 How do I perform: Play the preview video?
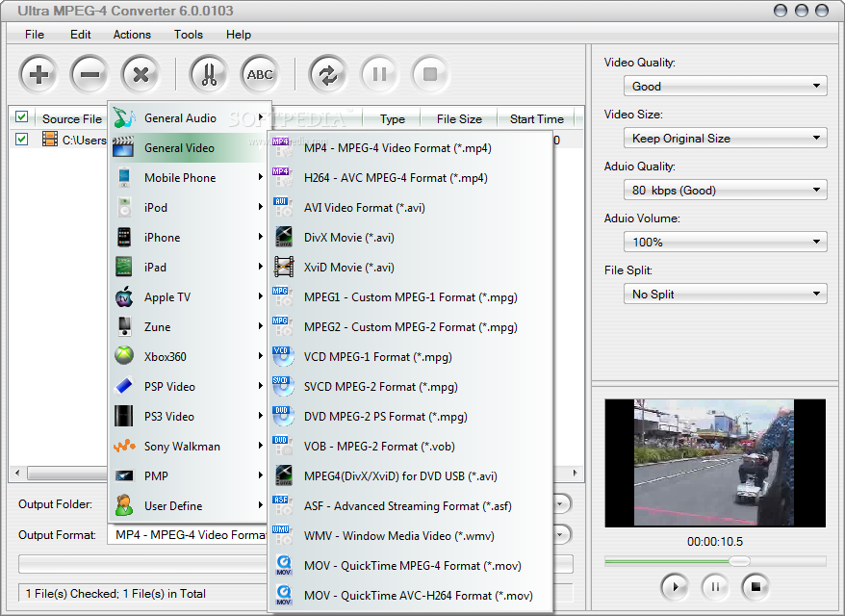[674, 586]
